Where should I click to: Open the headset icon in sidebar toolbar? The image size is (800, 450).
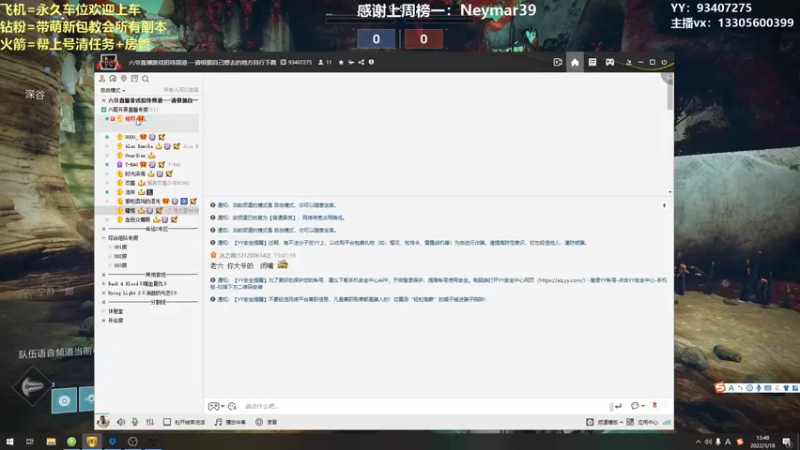point(113,79)
